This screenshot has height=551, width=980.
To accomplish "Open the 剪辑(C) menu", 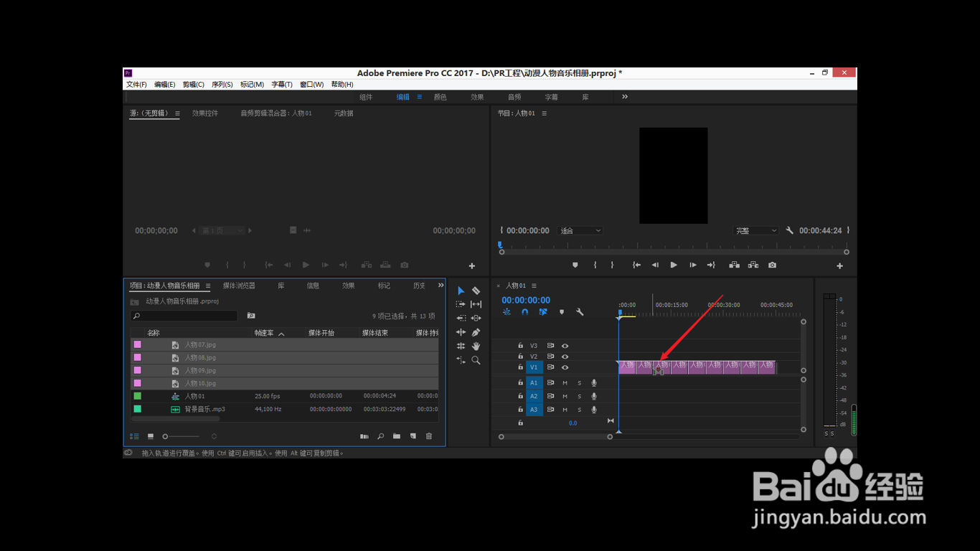I will click(194, 85).
